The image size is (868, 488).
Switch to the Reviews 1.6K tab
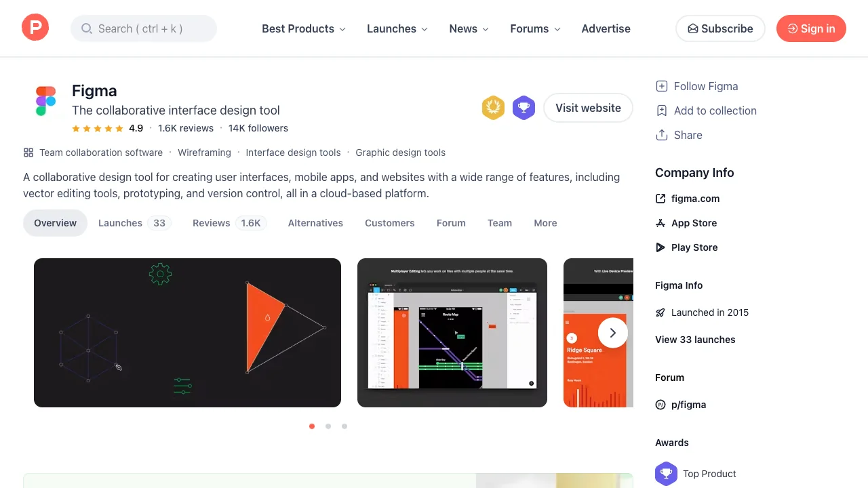pos(230,223)
